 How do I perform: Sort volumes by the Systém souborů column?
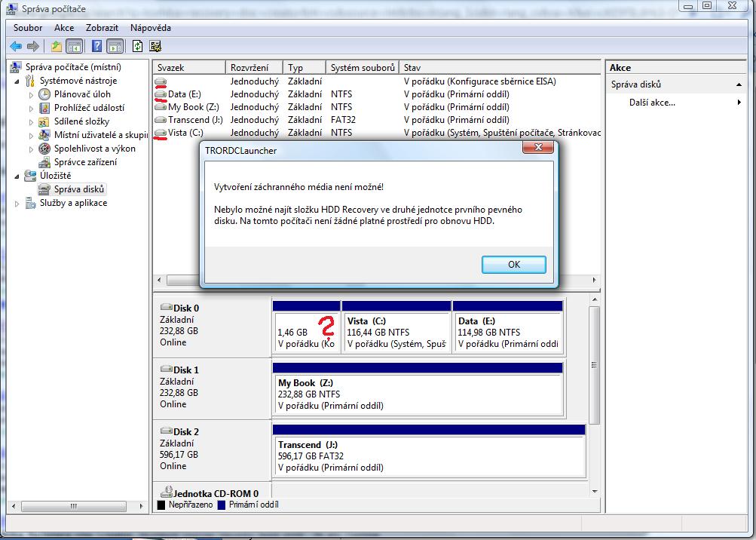click(363, 68)
